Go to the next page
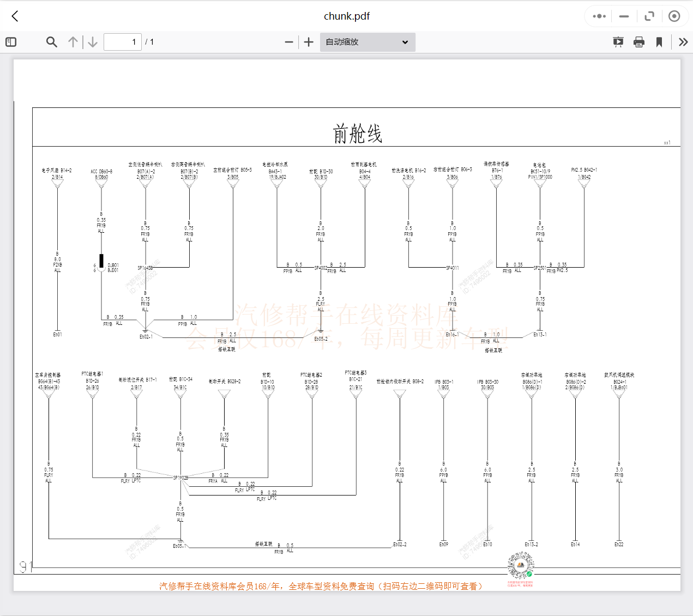The height and width of the screenshot is (616, 693). pyautogui.click(x=93, y=42)
